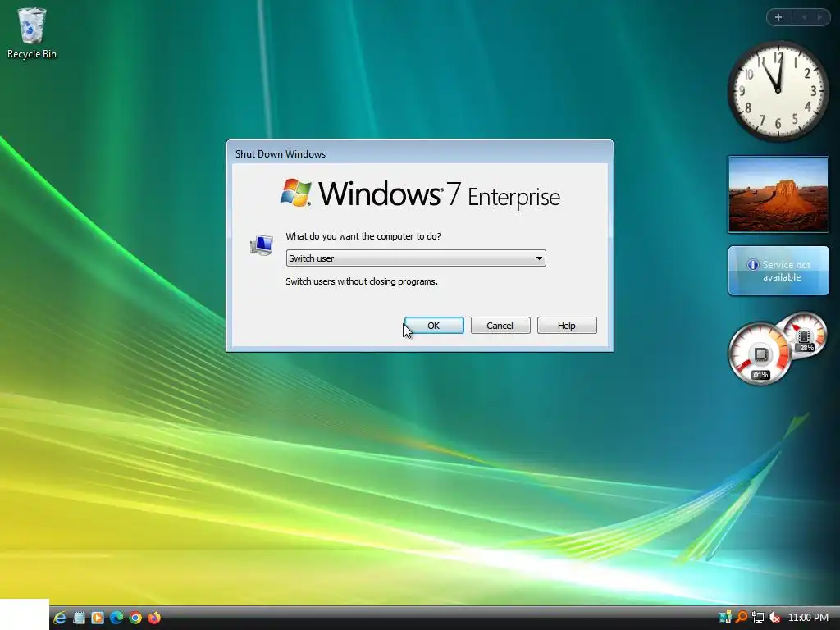
Task: Click the muted speaker volume tray icon
Action: coord(774,618)
